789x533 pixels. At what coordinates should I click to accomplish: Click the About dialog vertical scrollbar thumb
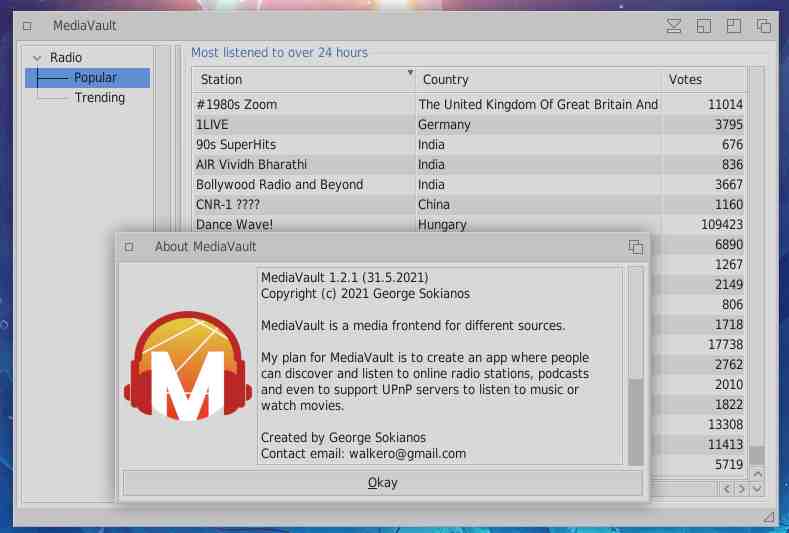(x=635, y=421)
